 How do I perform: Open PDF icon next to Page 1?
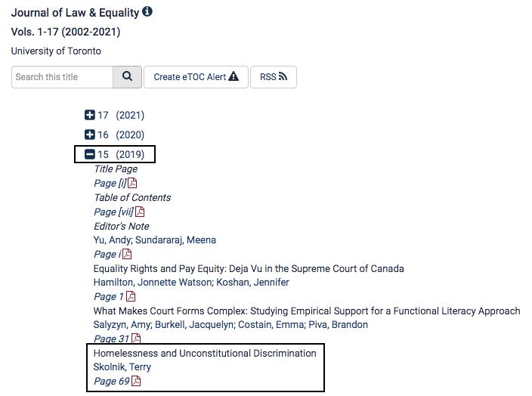click(x=131, y=296)
